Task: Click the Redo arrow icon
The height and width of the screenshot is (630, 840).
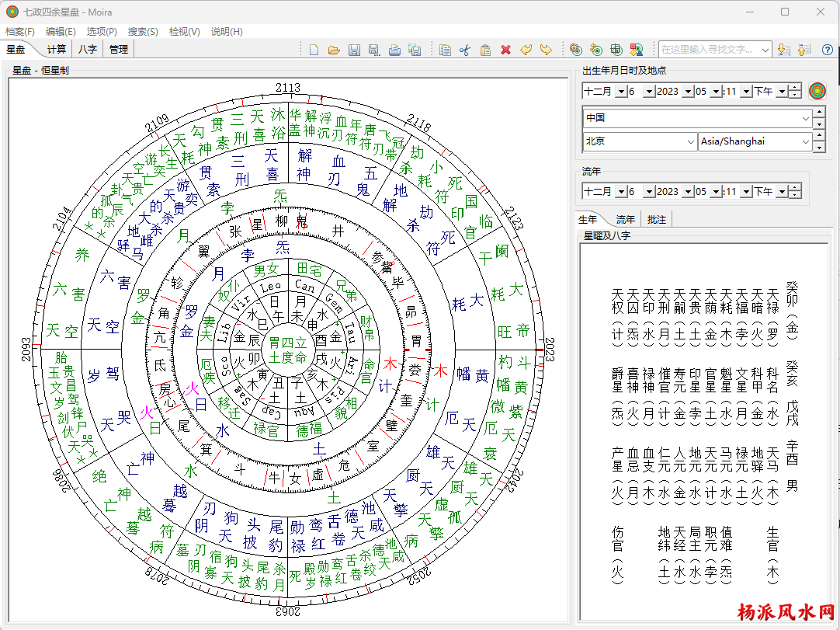Action: [x=546, y=50]
